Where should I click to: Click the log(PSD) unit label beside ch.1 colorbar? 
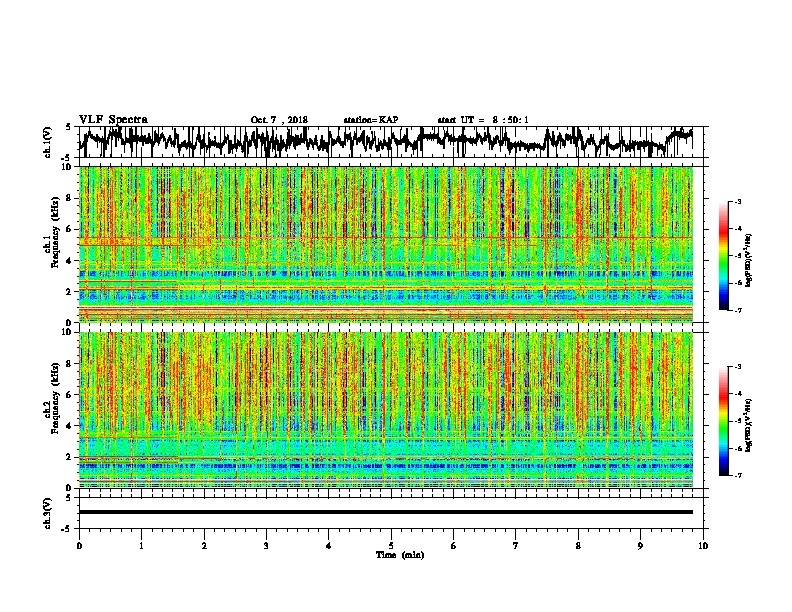[x=748, y=261]
